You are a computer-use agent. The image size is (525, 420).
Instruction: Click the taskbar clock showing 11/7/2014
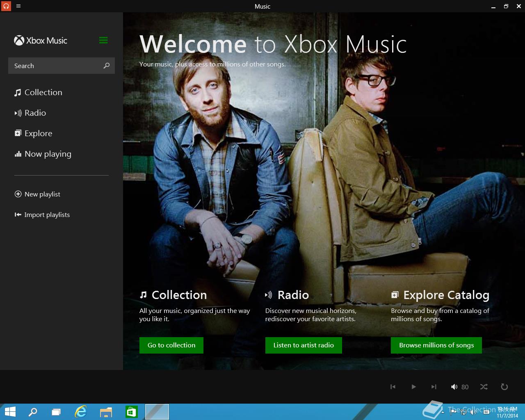[x=507, y=412]
